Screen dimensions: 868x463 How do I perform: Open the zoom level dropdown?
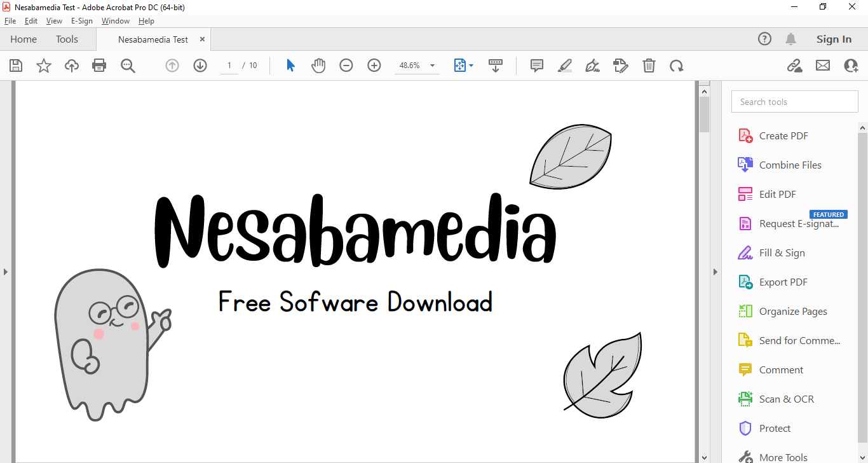[433, 66]
